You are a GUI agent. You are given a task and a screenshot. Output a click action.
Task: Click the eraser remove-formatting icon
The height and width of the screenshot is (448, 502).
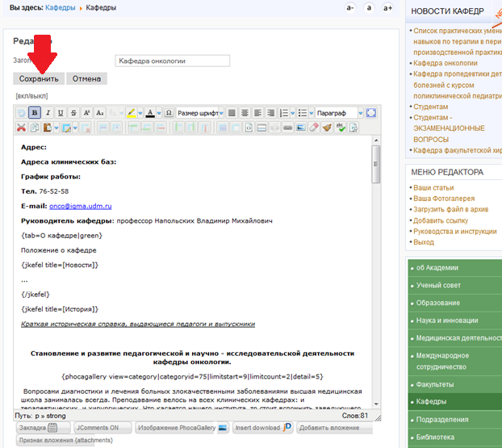[x=314, y=128]
